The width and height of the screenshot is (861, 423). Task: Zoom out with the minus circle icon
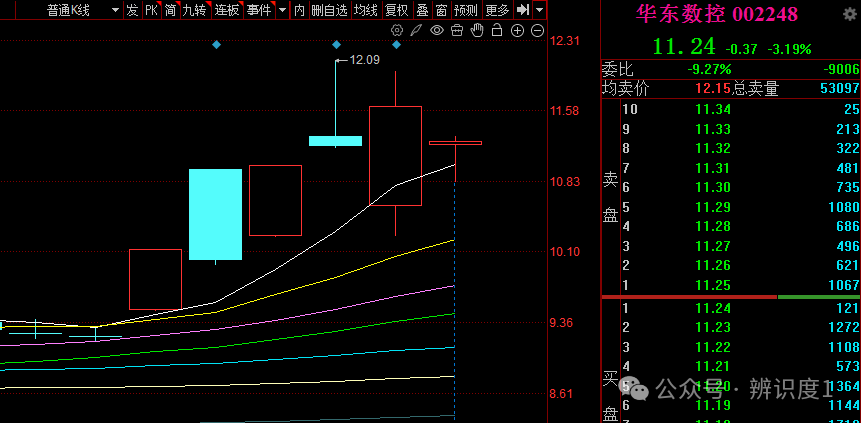[538, 31]
